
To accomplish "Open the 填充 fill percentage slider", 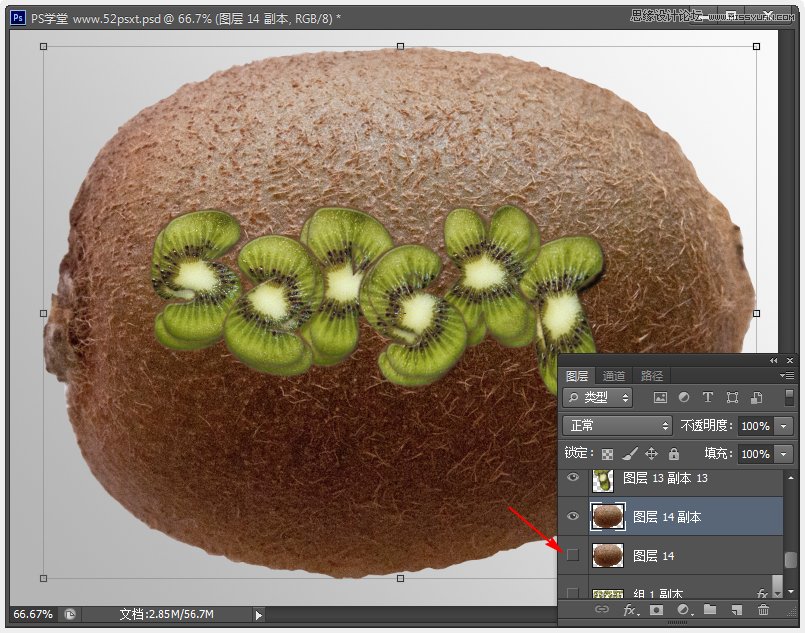I will click(x=782, y=454).
